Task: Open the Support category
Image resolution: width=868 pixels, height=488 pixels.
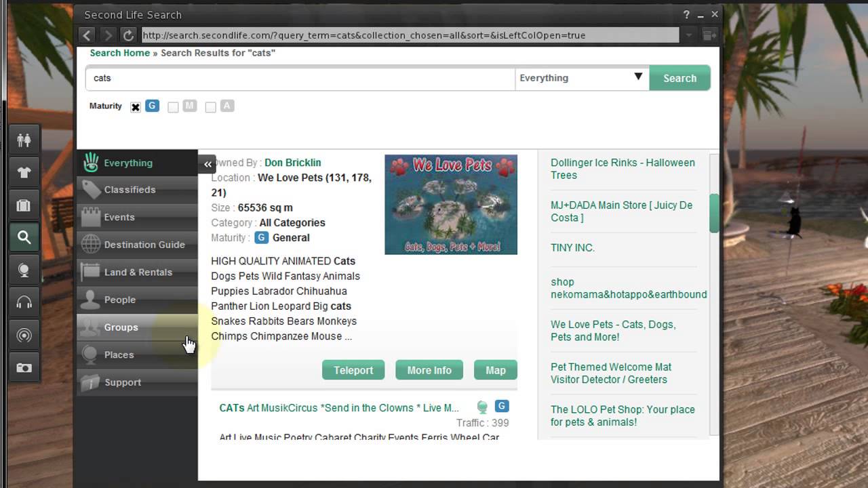Action: (x=137, y=382)
